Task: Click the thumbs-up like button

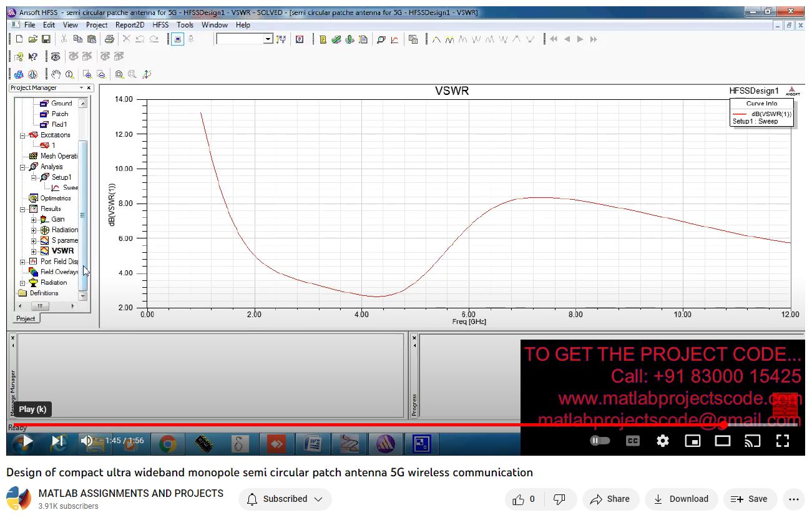Action: tap(525, 499)
